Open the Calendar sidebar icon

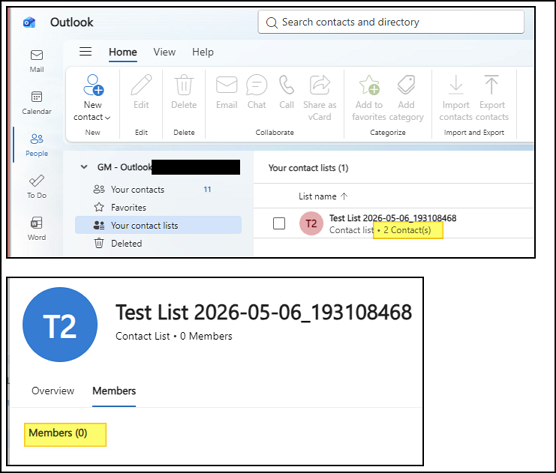click(37, 102)
